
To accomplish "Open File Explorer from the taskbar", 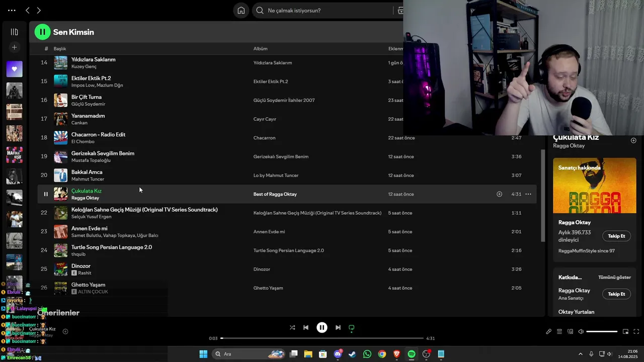I will [308, 354].
